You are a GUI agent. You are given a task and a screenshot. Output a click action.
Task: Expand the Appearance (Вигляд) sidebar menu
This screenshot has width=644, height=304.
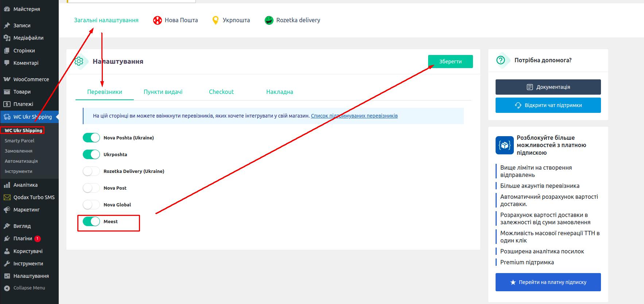click(x=22, y=226)
